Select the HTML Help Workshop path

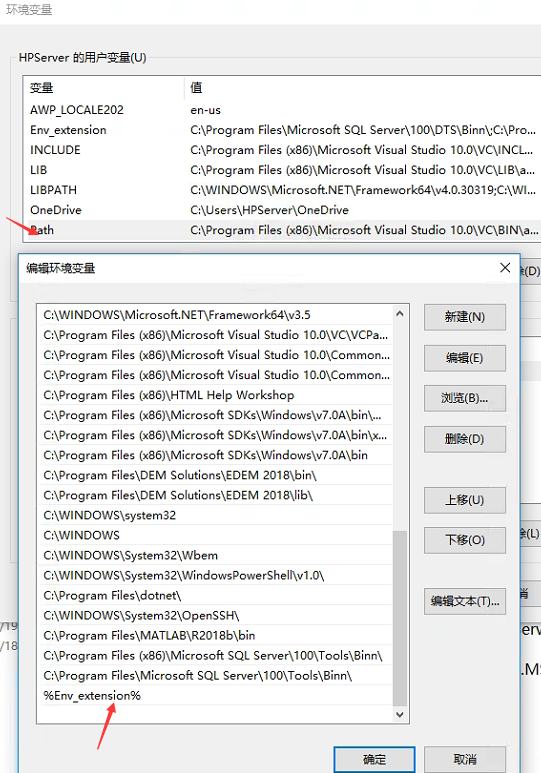(x=216, y=395)
